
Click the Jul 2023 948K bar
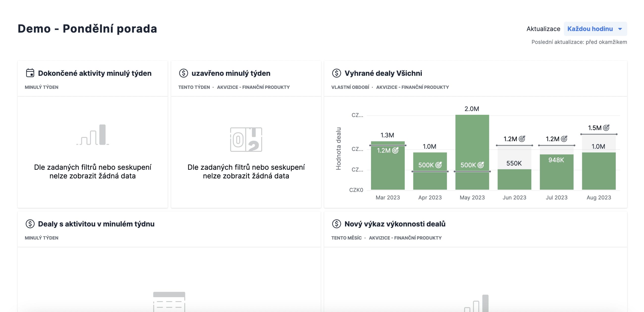point(556,175)
